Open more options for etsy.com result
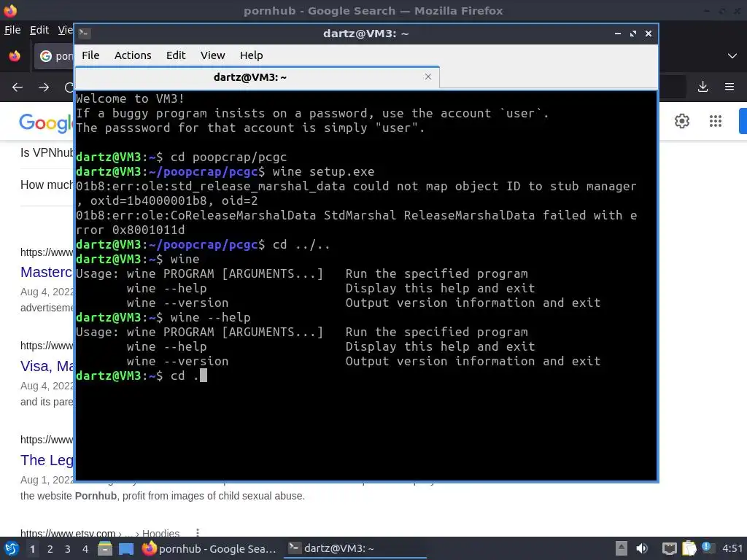 (197, 533)
